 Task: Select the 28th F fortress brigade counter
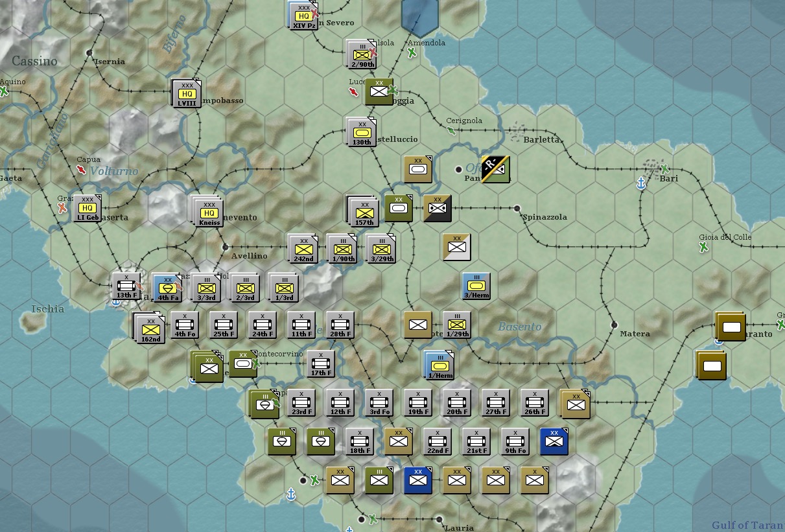(341, 325)
